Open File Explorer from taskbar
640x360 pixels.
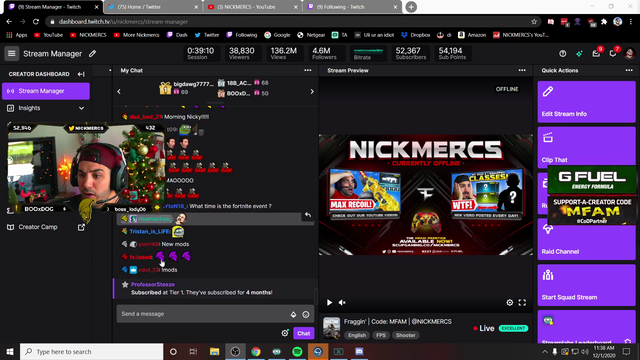point(214,351)
